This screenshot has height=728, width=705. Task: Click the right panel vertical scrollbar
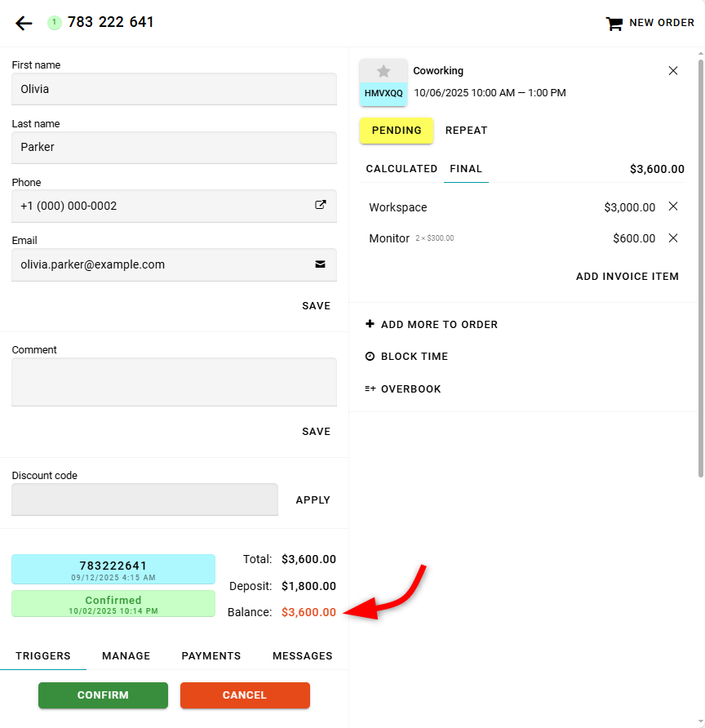[701, 269]
